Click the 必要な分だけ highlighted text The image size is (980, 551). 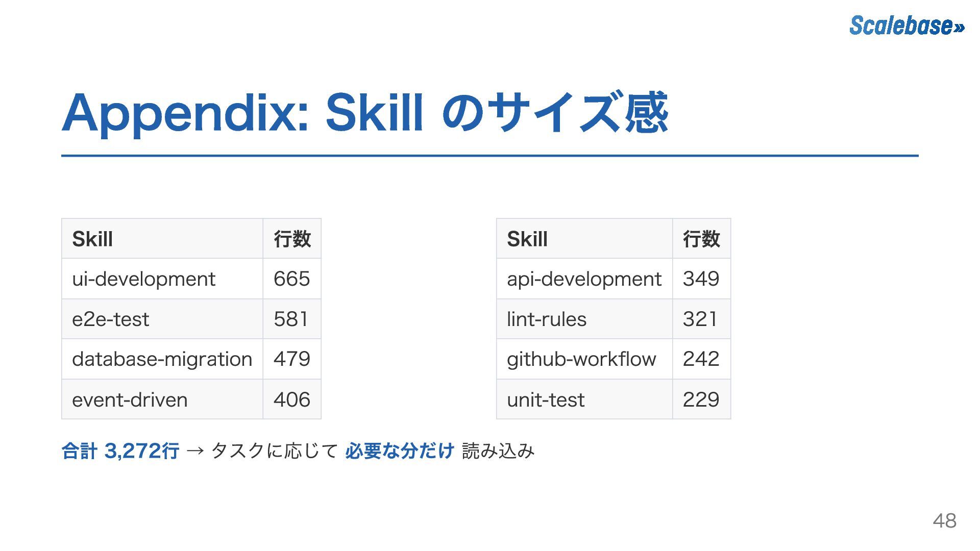click(399, 451)
